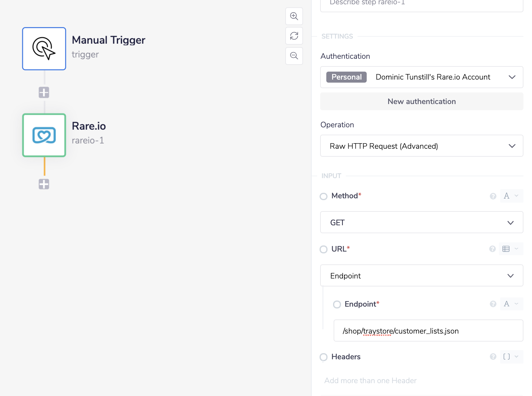Add step between trigger and Rare.io

click(x=44, y=92)
